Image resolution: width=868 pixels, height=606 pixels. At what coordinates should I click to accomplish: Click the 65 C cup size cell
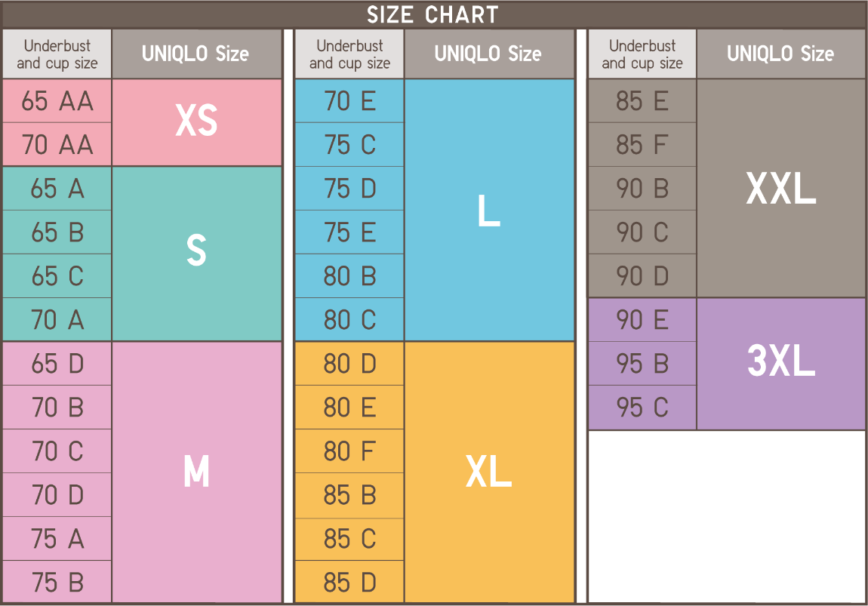tap(57, 276)
